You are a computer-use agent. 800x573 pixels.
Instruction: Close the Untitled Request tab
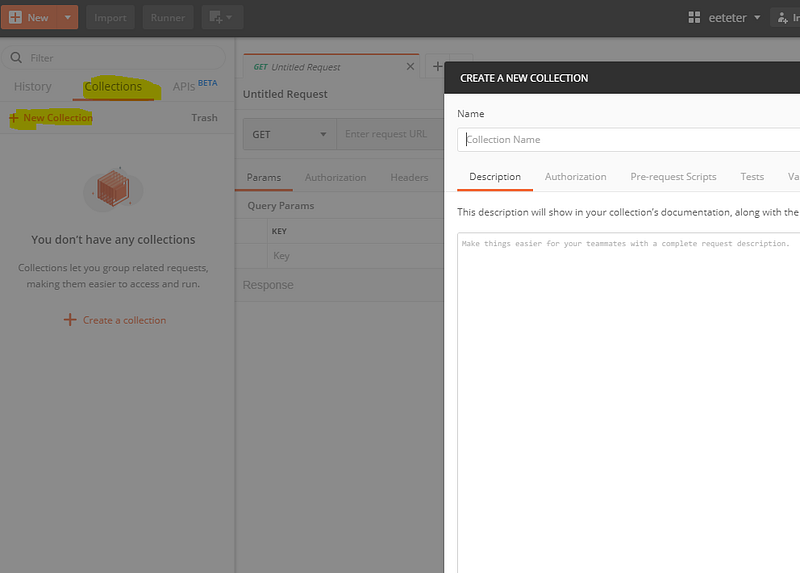click(x=410, y=66)
